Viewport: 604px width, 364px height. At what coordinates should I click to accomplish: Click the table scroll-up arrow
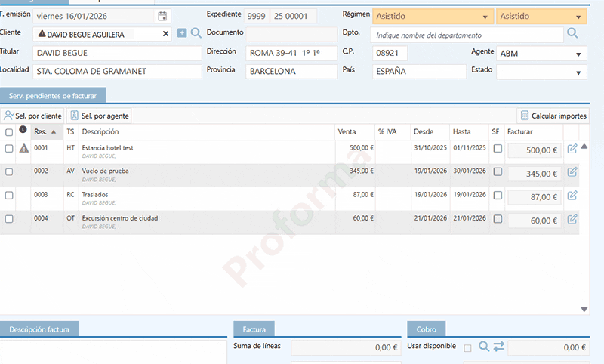point(584,147)
